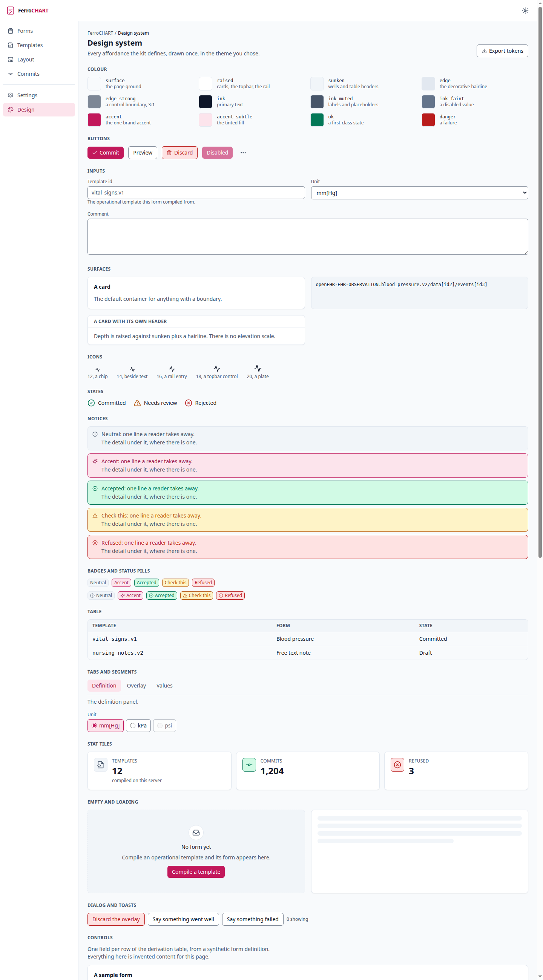
Task: Open Settings via its gear icon
Action: coord(11,95)
